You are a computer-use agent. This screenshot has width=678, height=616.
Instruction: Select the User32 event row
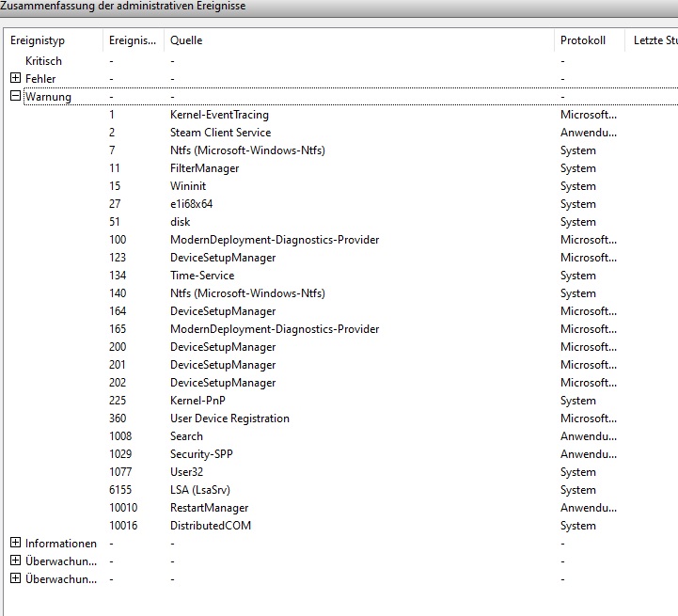click(x=340, y=472)
